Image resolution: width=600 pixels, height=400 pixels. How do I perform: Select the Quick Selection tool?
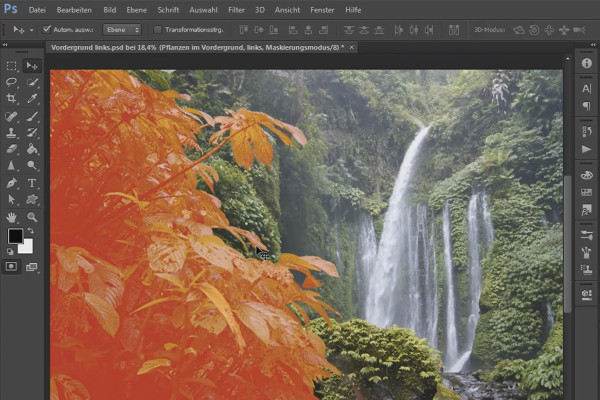tap(32, 82)
